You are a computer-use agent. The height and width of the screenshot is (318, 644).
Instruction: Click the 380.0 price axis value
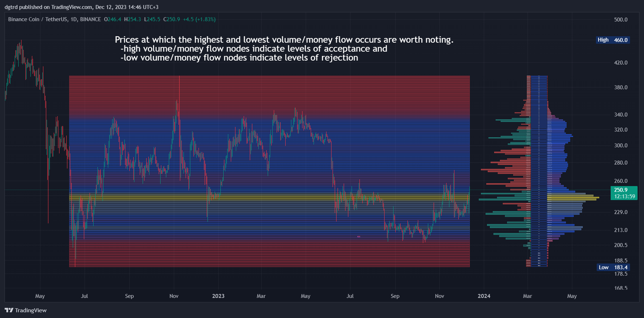pos(621,87)
